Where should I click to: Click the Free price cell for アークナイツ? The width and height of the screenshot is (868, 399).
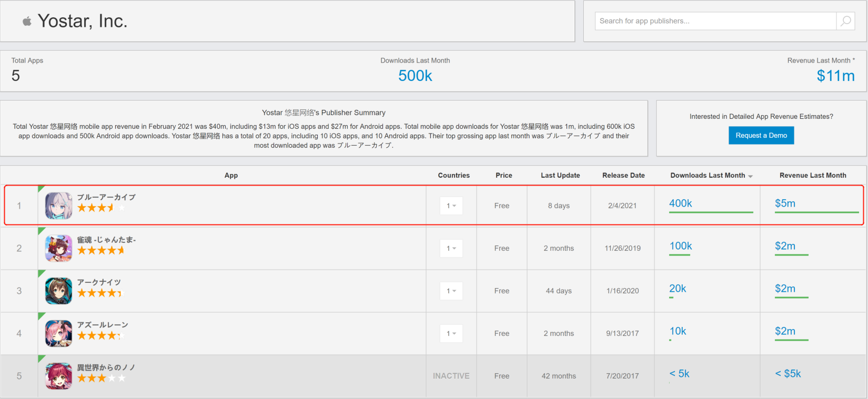tap(502, 291)
